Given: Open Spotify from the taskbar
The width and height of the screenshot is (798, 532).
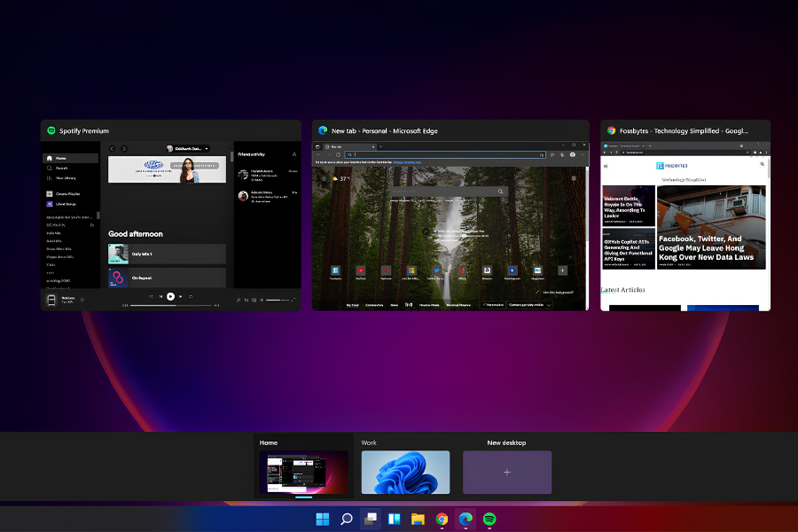Looking at the screenshot, I should 489,519.
